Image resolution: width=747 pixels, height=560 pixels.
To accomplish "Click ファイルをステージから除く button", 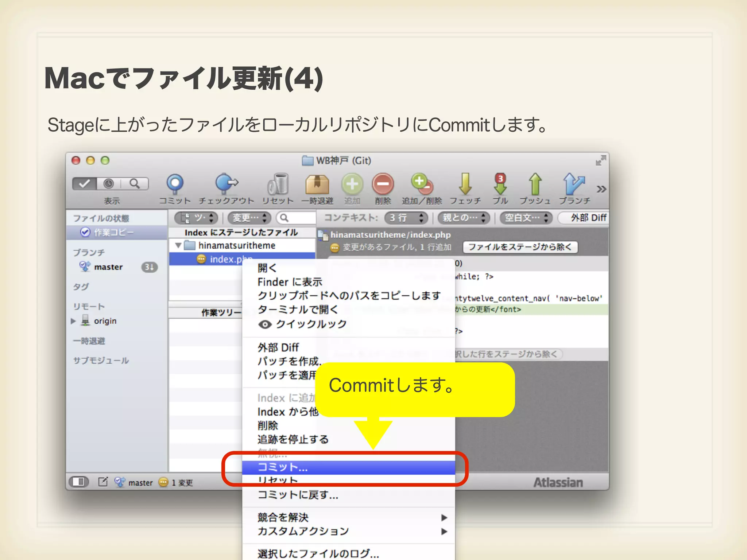I will pyautogui.click(x=520, y=247).
